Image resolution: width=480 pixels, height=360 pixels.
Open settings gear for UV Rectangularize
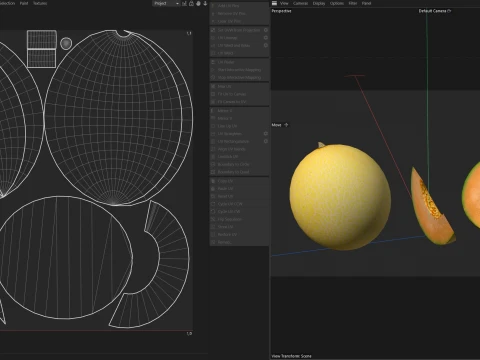click(x=266, y=141)
